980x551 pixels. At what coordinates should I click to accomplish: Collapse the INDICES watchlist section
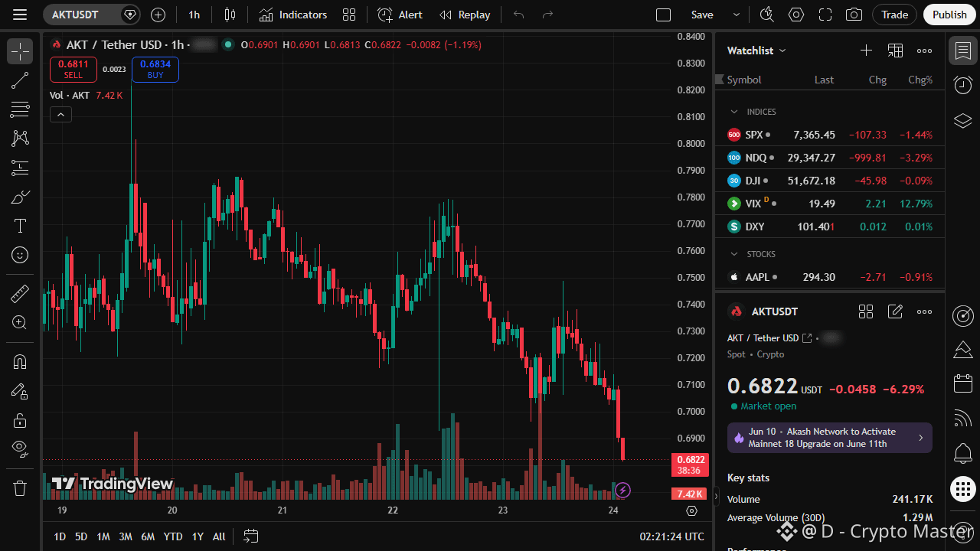point(734,112)
